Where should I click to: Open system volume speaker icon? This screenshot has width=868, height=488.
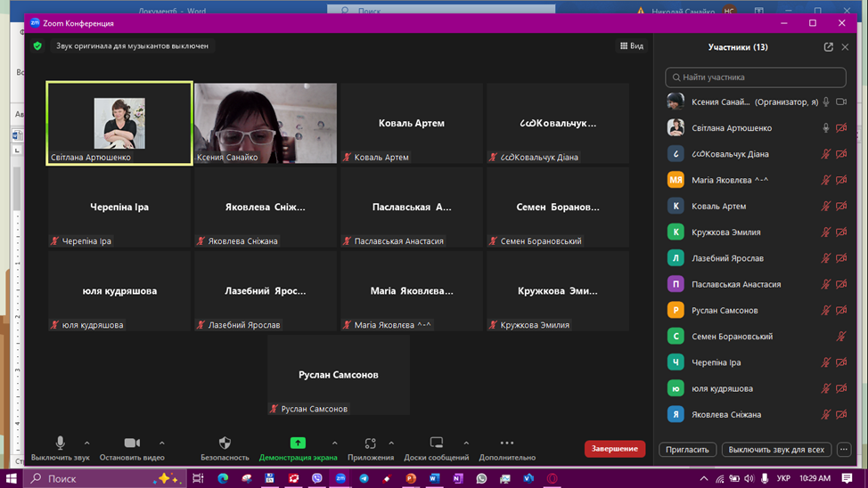coord(749,478)
